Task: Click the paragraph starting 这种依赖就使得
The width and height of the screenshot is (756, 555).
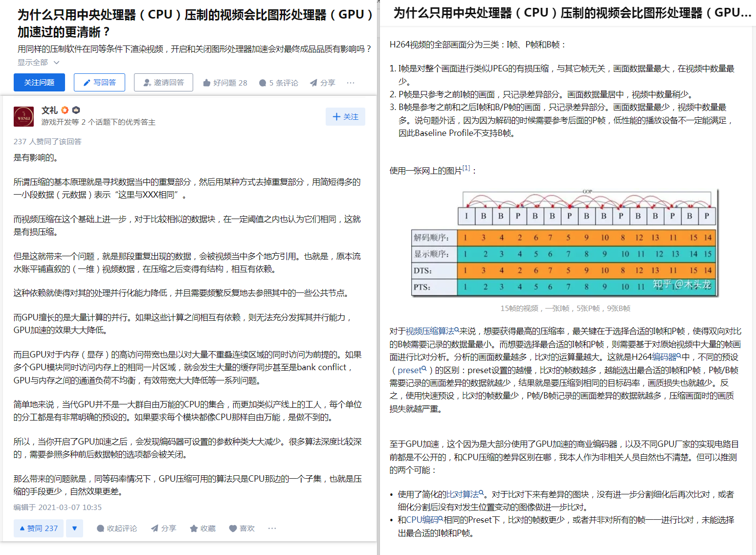Action: [182, 293]
